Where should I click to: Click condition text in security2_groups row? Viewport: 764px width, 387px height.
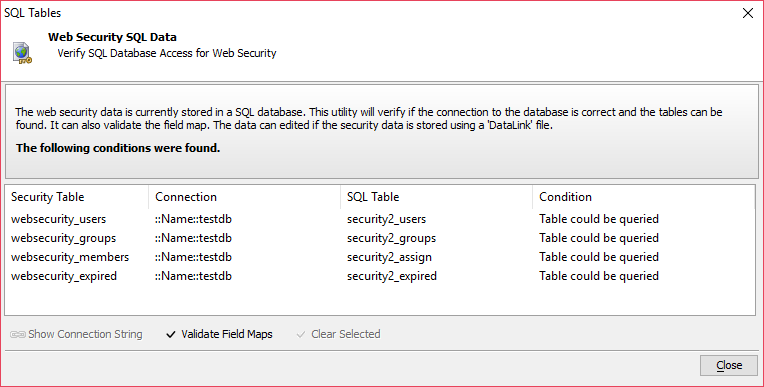599,238
